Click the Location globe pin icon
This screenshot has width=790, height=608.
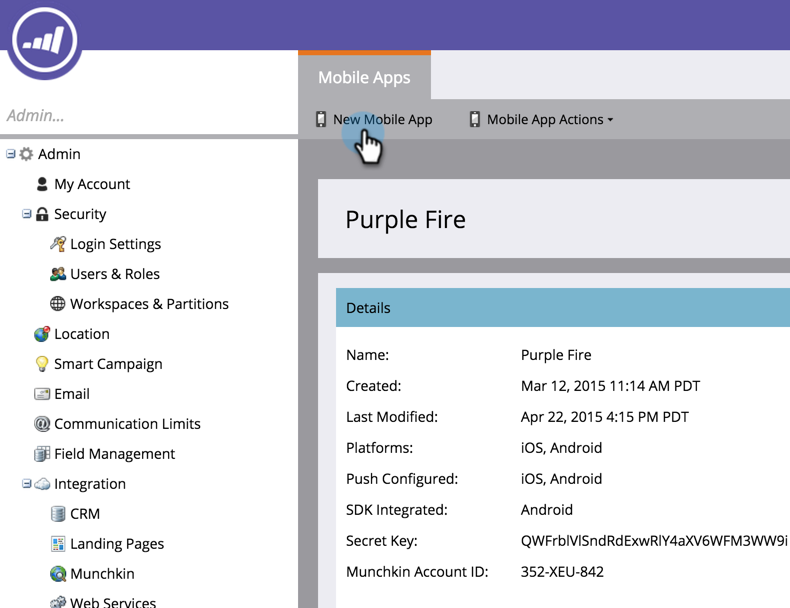click(x=42, y=333)
